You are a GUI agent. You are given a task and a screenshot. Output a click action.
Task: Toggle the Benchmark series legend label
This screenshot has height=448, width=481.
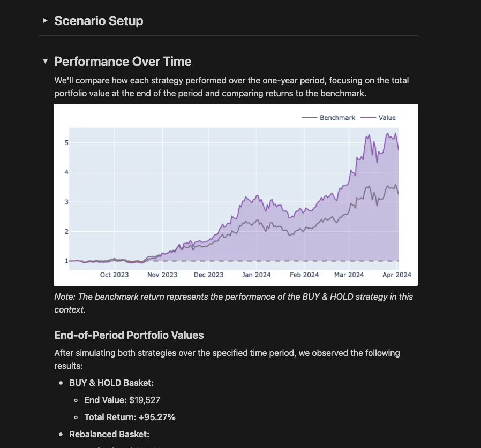coord(337,118)
